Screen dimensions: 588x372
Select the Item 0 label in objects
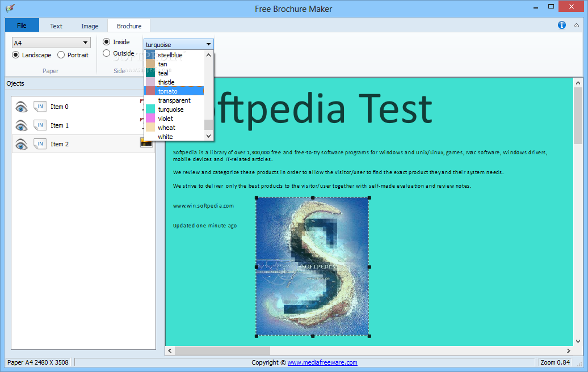pyautogui.click(x=60, y=107)
